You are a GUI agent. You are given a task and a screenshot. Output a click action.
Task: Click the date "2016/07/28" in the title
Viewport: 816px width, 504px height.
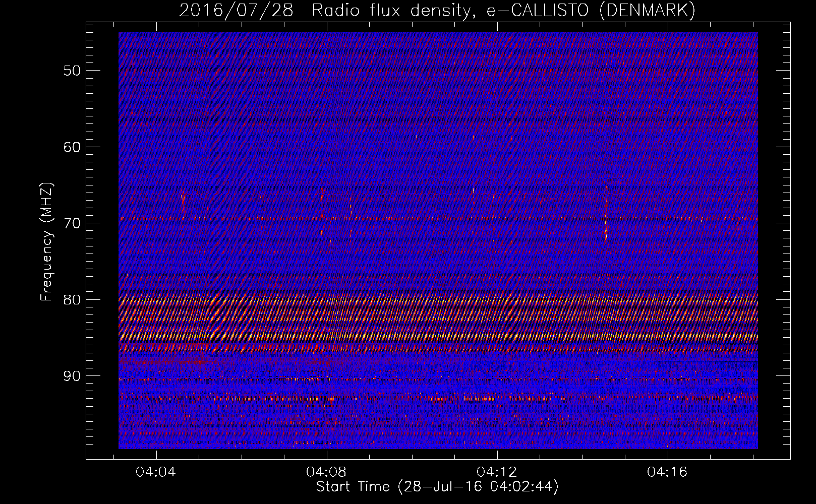click(x=236, y=11)
